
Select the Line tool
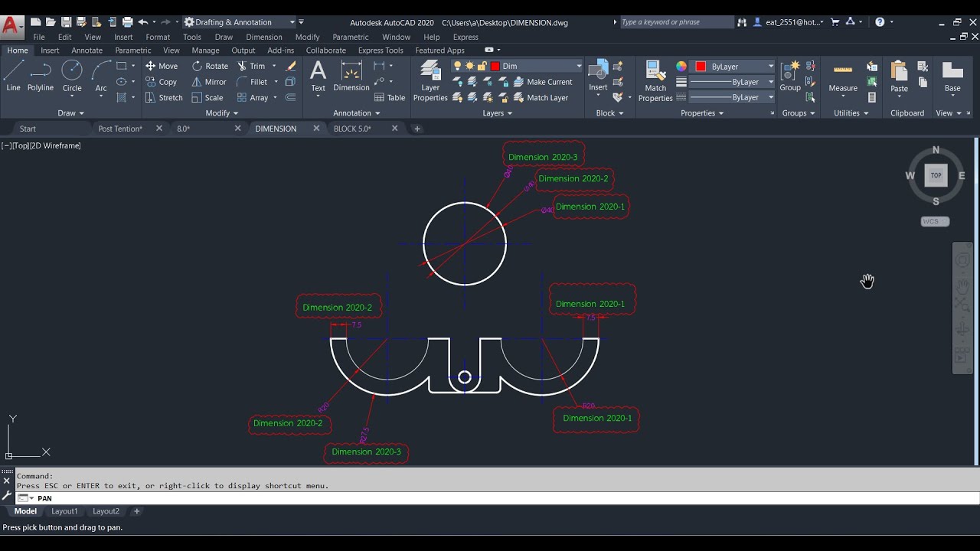tap(13, 77)
